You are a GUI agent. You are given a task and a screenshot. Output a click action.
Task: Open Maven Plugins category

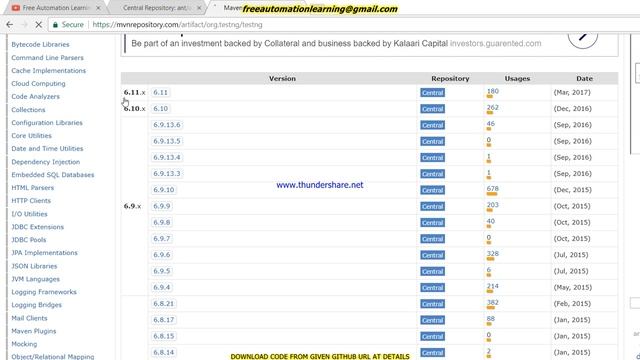[34, 331]
